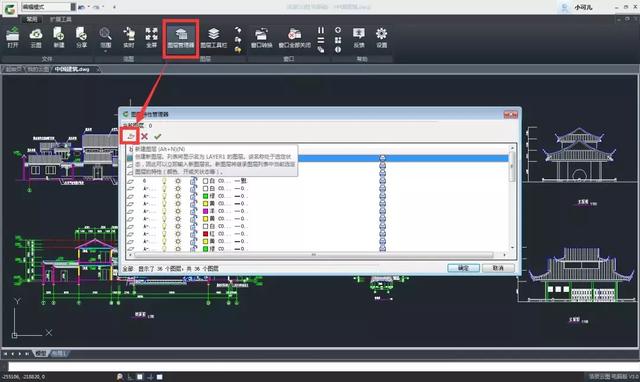Open the Layer Toolbar (图层工具栏) icon

point(213,38)
